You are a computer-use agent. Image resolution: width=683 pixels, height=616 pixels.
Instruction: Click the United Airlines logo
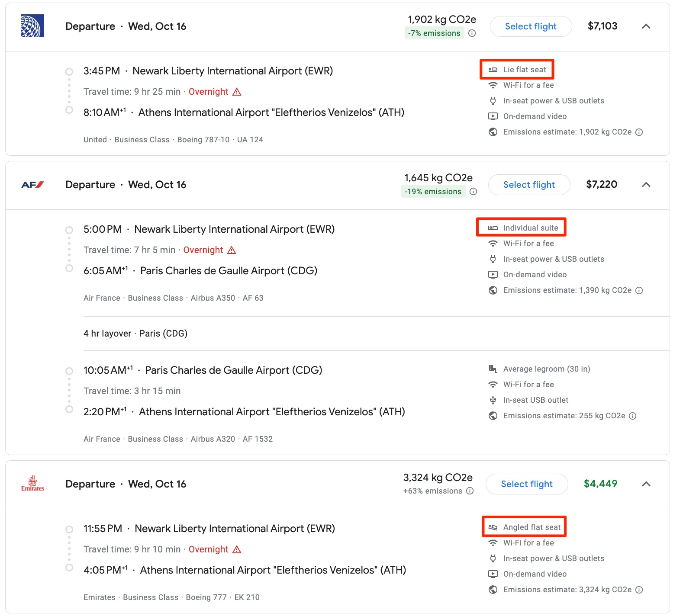[x=32, y=26]
